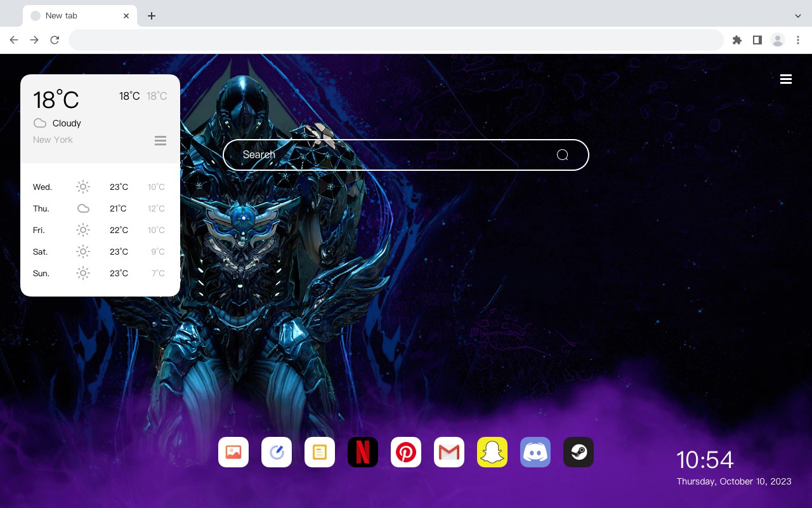
Task: Select the Sat. forecast row
Action: tap(100, 251)
